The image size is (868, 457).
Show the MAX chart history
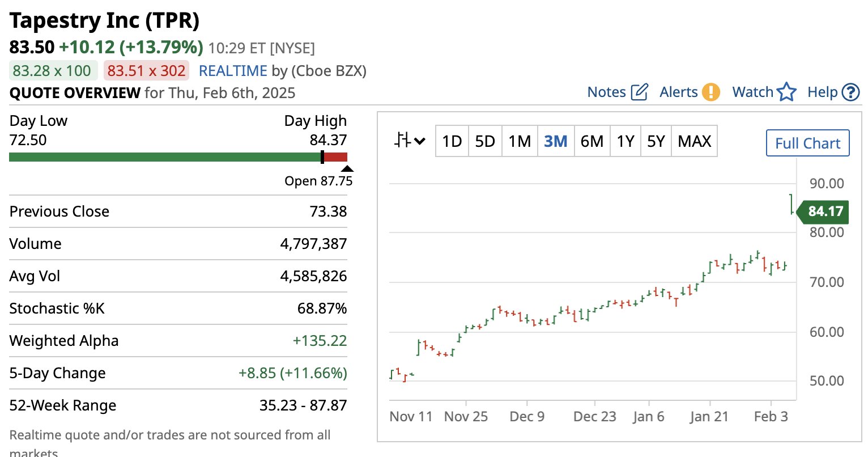(694, 141)
